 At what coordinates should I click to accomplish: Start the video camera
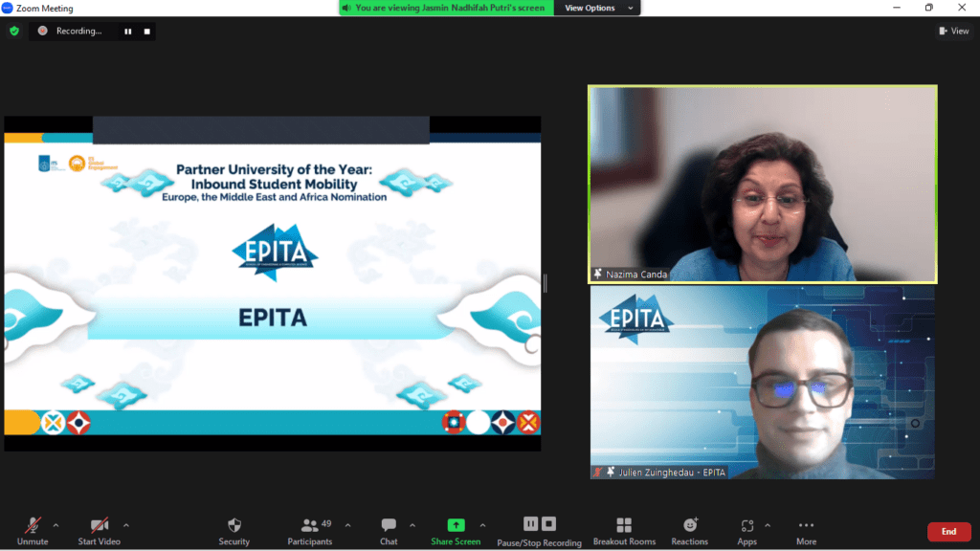(100, 525)
